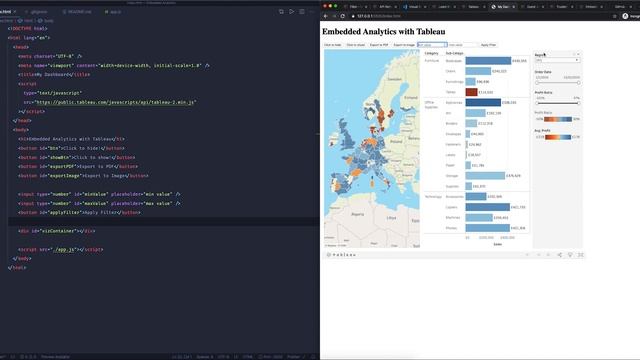Switch to the Visual Studio browser tab
Screen dimensions: 640x360
414,7
